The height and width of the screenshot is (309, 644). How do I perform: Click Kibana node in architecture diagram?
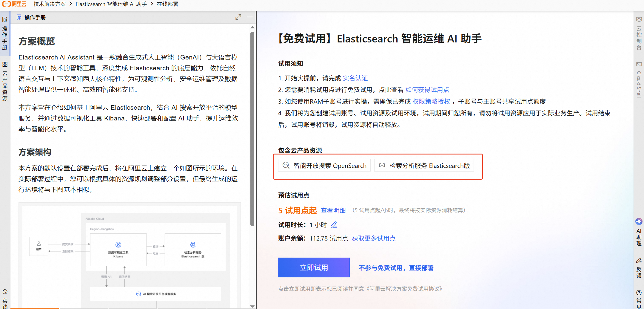pos(118,250)
